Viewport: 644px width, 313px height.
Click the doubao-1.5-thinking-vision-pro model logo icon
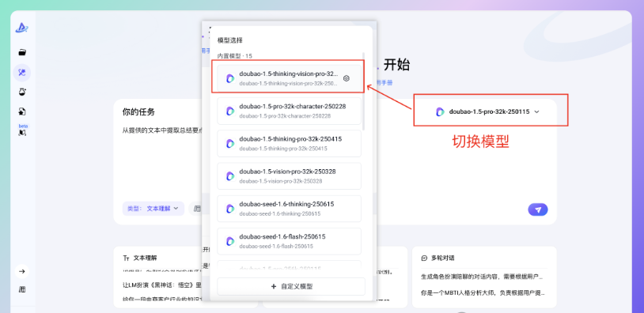[x=230, y=78]
